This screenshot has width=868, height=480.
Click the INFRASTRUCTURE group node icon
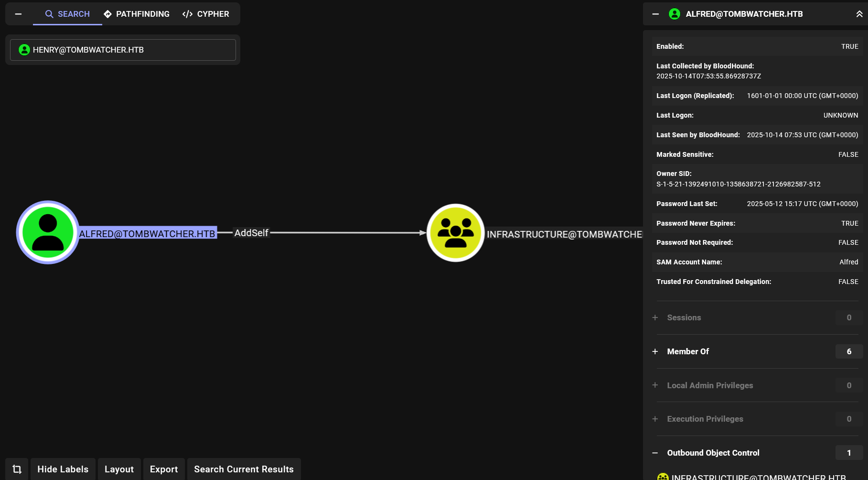[x=455, y=233]
